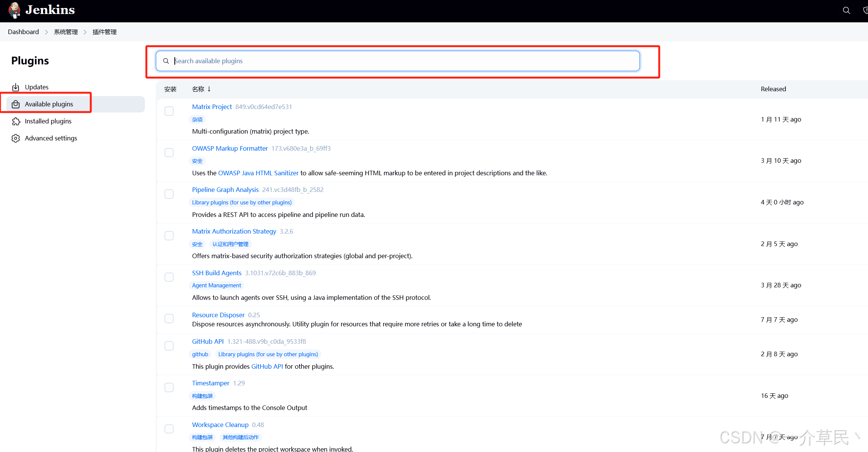
Task: Open the Installed plugins sidebar tab
Action: coord(48,121)
